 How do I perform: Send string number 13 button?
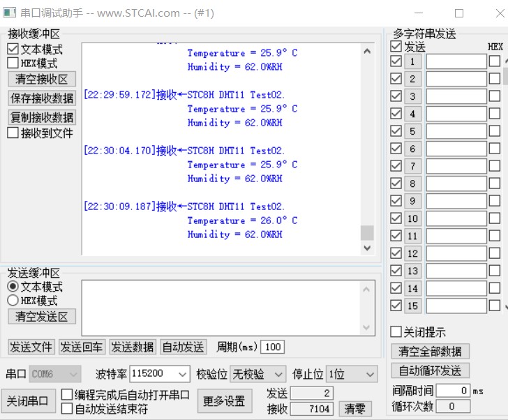click(413, 271)
